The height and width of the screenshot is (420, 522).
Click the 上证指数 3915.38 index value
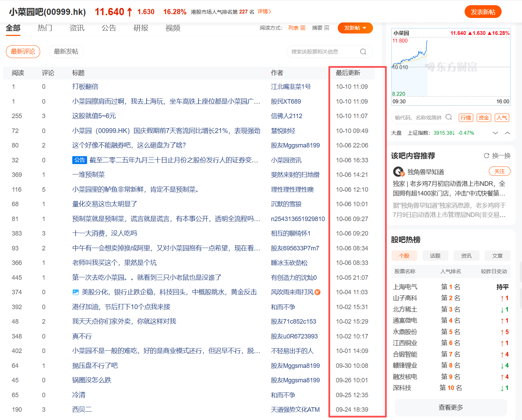pyautogui.click(x=444, y=133)
